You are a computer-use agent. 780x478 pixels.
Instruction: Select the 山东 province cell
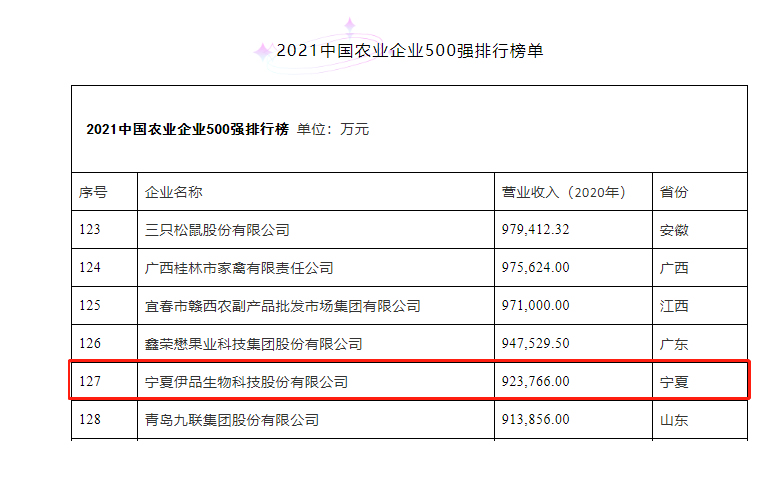[674, 420]
